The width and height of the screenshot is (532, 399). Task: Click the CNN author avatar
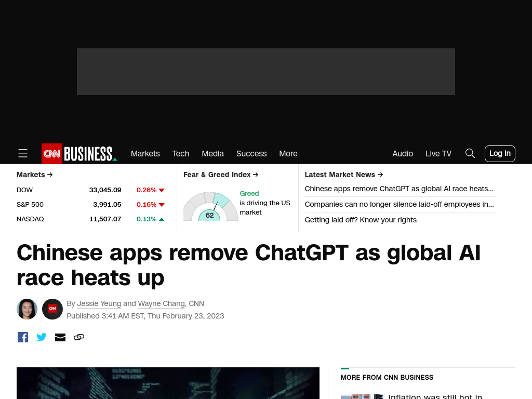point(52,309)
